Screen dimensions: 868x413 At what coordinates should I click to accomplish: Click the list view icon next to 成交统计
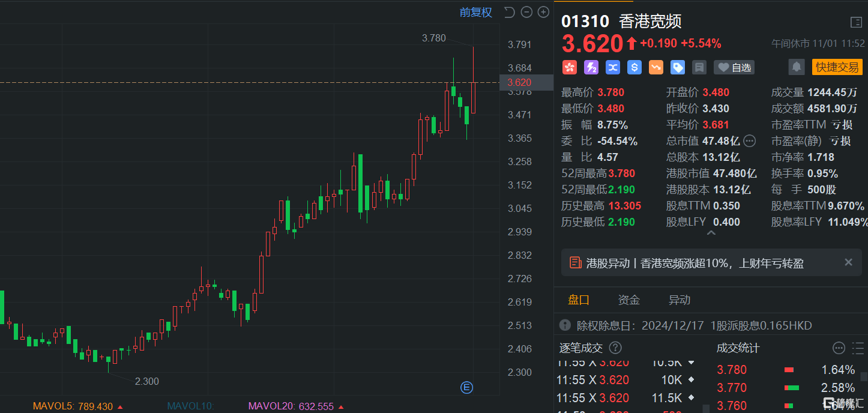coord(858,348)
